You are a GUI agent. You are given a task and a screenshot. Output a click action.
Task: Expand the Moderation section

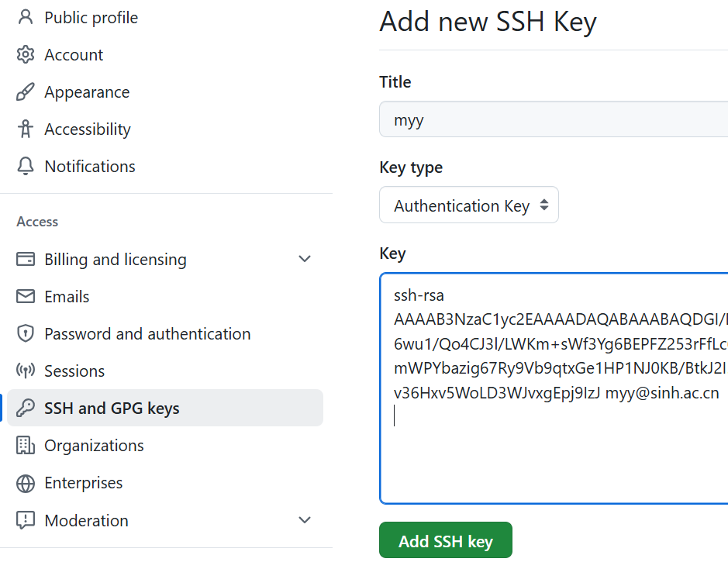click(304, 520)
